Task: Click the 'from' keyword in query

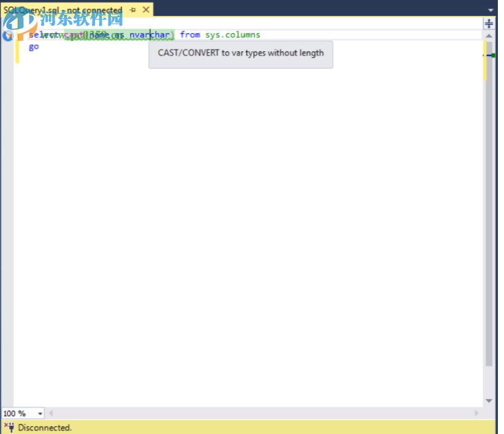Action: pyautogui.click(x=190, y=35)
